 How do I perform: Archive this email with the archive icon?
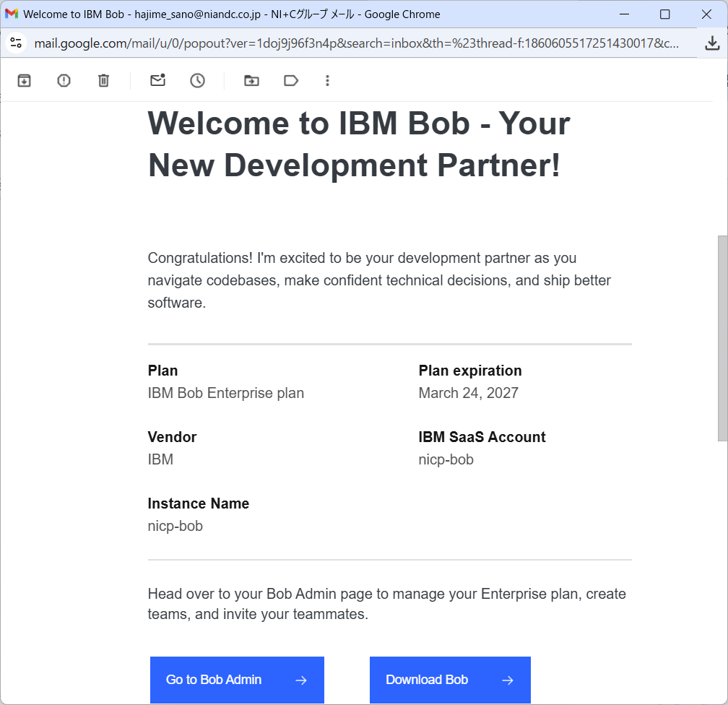click(x=24, y=81)
